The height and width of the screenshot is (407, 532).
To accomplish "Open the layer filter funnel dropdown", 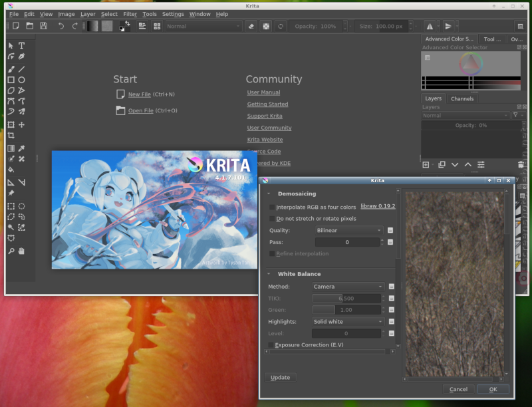I will pos(517,116).
